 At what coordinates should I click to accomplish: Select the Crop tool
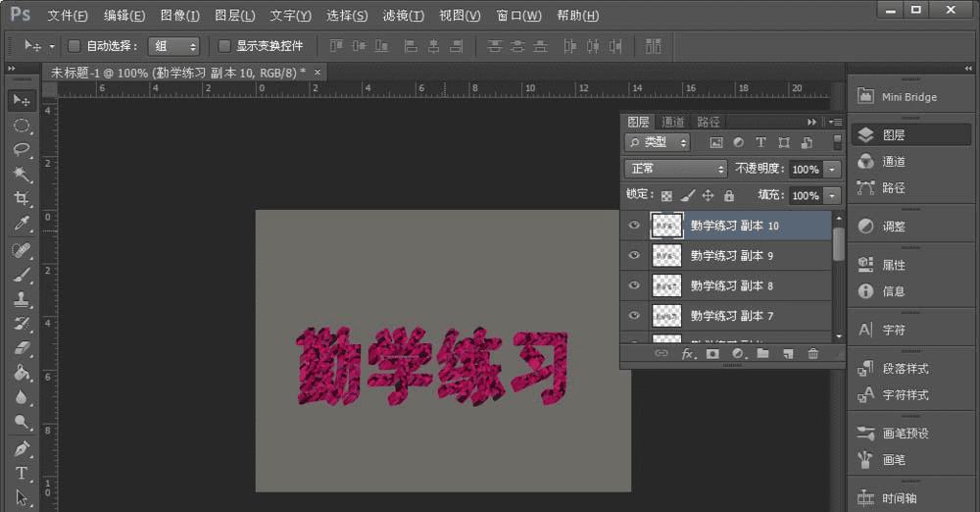tap(22, 198)
